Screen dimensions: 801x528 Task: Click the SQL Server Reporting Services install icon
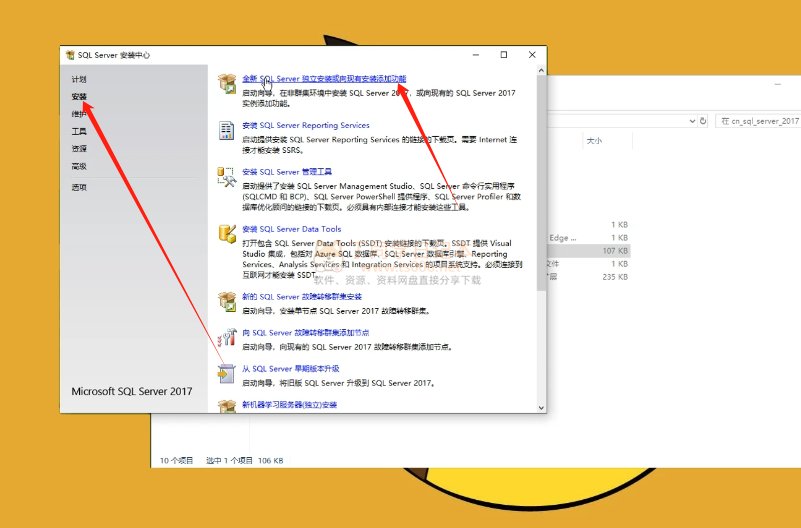click(x=227, y=131)
